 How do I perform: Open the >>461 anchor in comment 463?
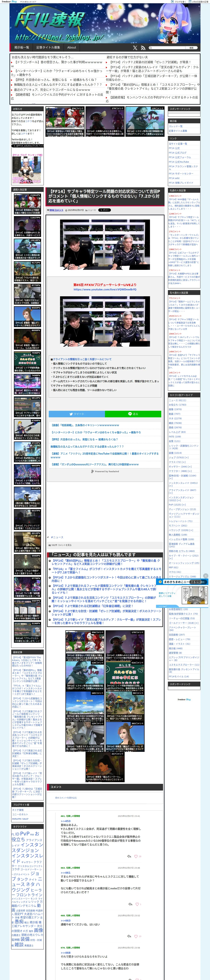pos(66,873)
